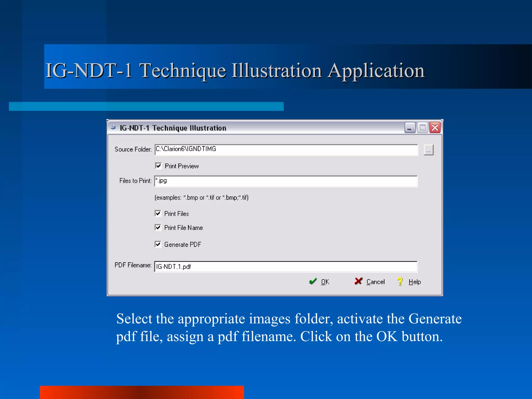
Task: Click the application icon in the title bar
Action: [113, 128]
